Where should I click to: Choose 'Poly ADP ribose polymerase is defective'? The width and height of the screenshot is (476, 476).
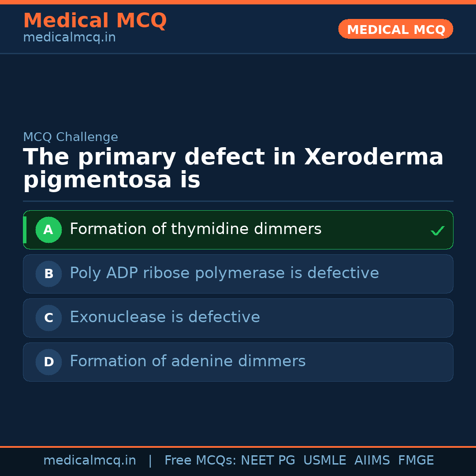[x=224, y=273]
